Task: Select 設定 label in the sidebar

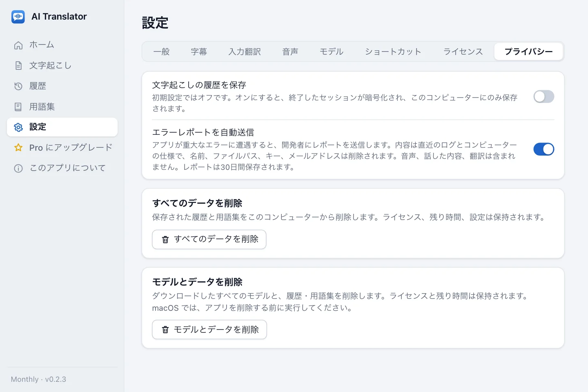Action: pos(38,127)
